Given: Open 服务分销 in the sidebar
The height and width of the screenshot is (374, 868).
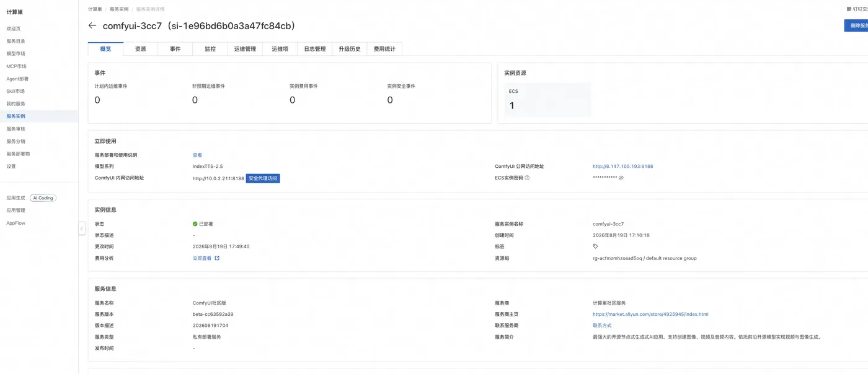Looking at the screenshot, I should click(16, 141).
